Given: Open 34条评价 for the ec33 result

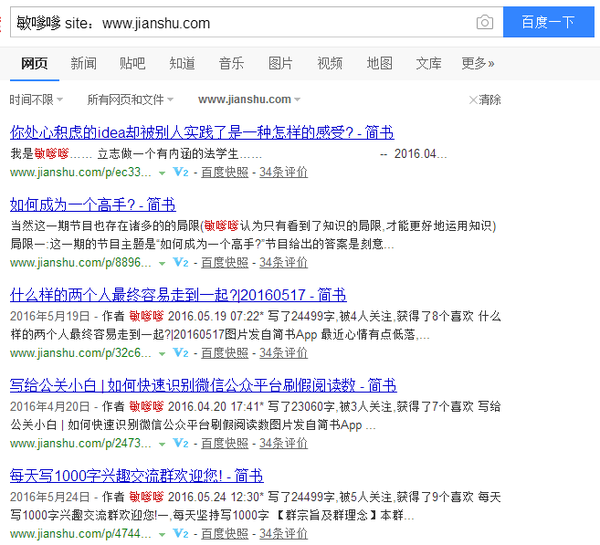Looking at the screenshot, I should 284,172.
